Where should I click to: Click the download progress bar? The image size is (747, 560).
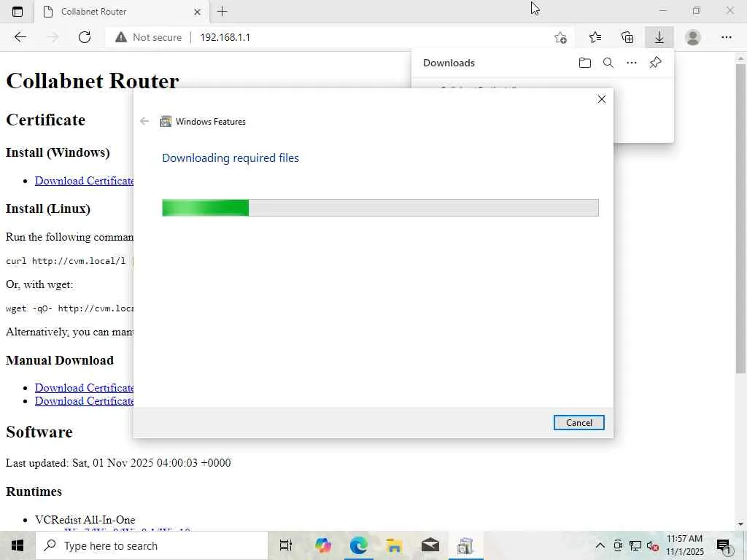(380, 208)
